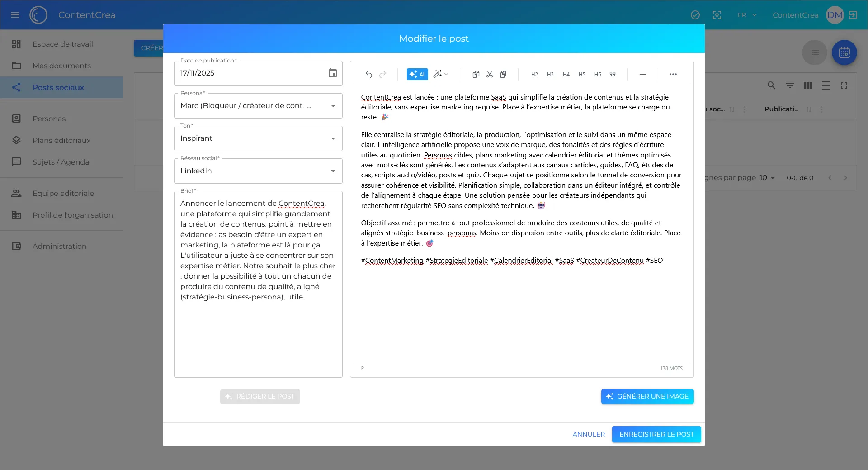This screenshot has width=868, height=470.
Task: Click Enregistrer le post button
Action: tap(656, 434)
